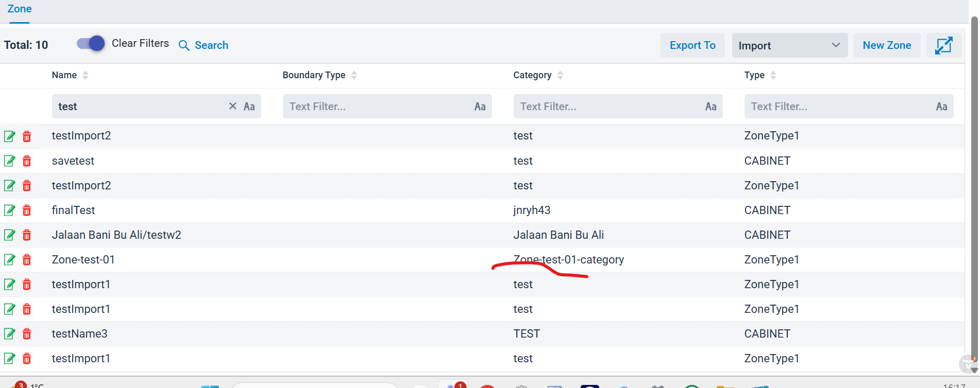
Task: Edit the Zone-test-01 row
Action: [x=9, y=260]
